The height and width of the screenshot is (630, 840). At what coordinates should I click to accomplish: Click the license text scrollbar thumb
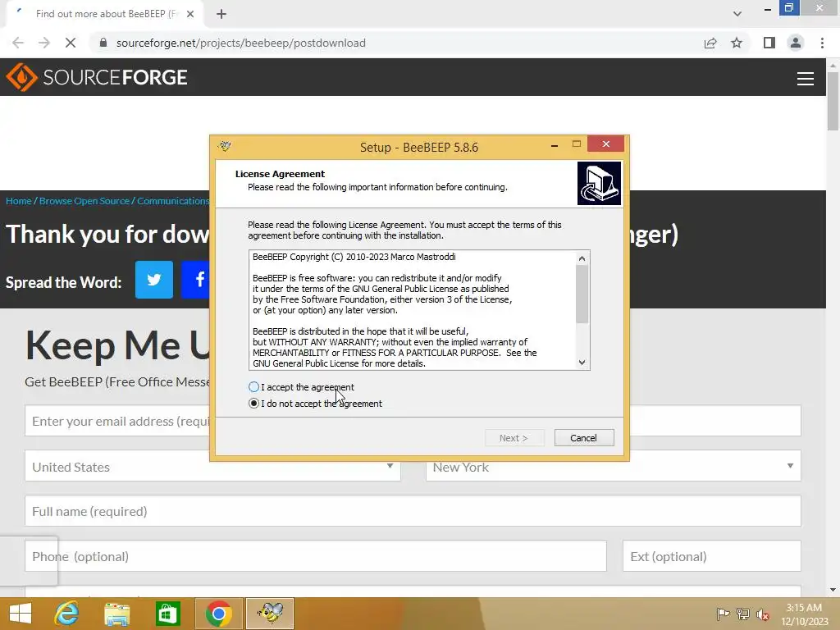(582, 294)
